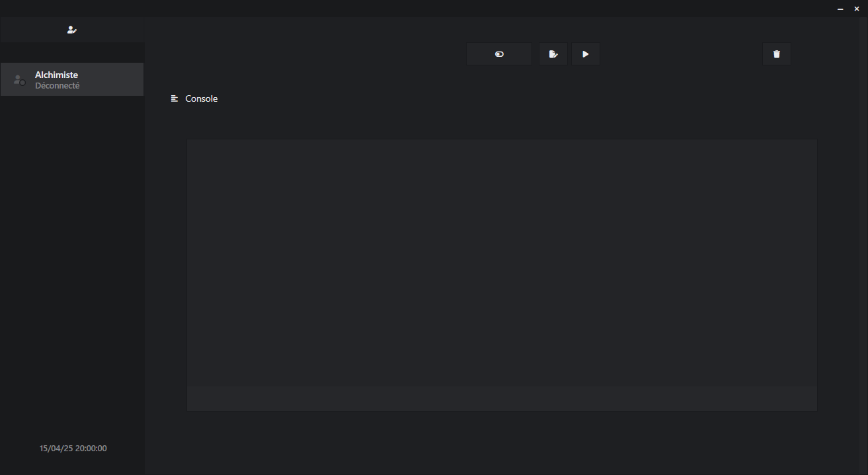Image resolution: width=868 pixels, height=475 pixels.
Task: Close the application window
Action: 857,9
